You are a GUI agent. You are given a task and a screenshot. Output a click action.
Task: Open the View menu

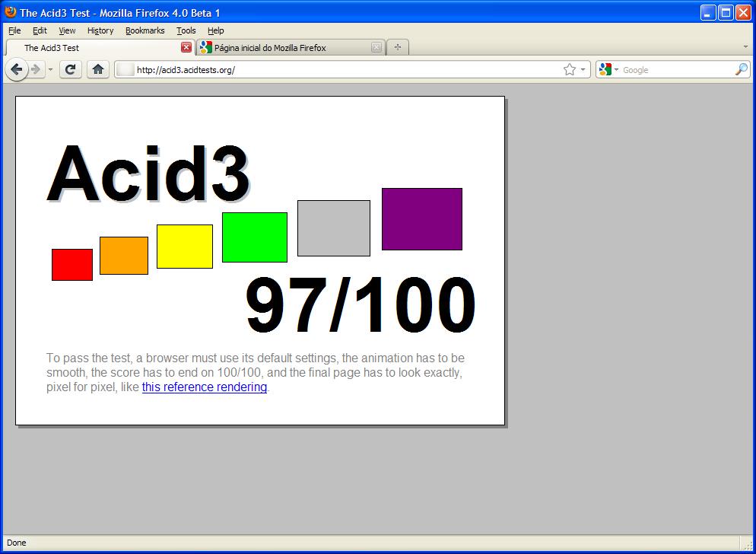(x=67, y=30)
